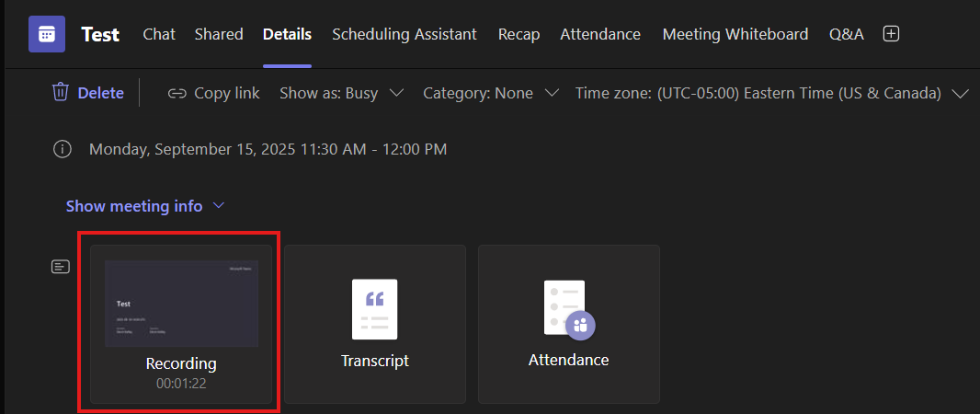
Task: Click the Copy link text
Action: tap(226, 93)
